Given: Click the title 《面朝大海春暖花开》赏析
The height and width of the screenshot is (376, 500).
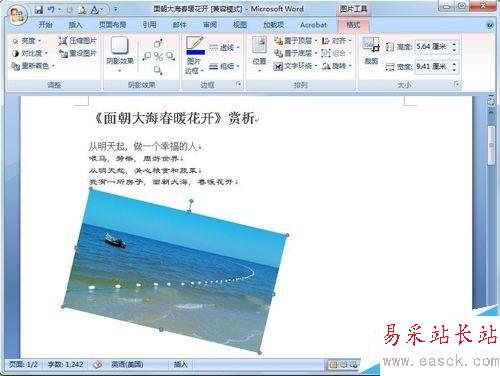Looking at the screenshot, I should 175,118.
